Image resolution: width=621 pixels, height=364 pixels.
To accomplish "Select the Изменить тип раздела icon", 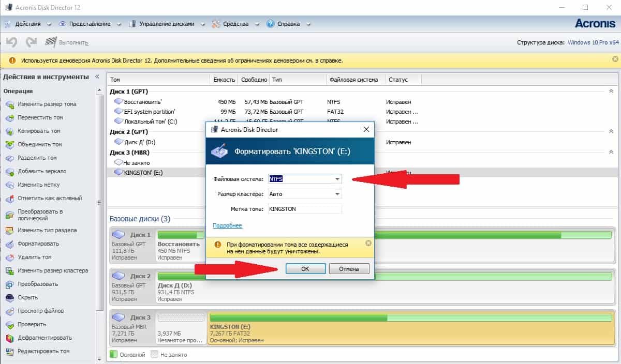I will click(x=9, y=231).
